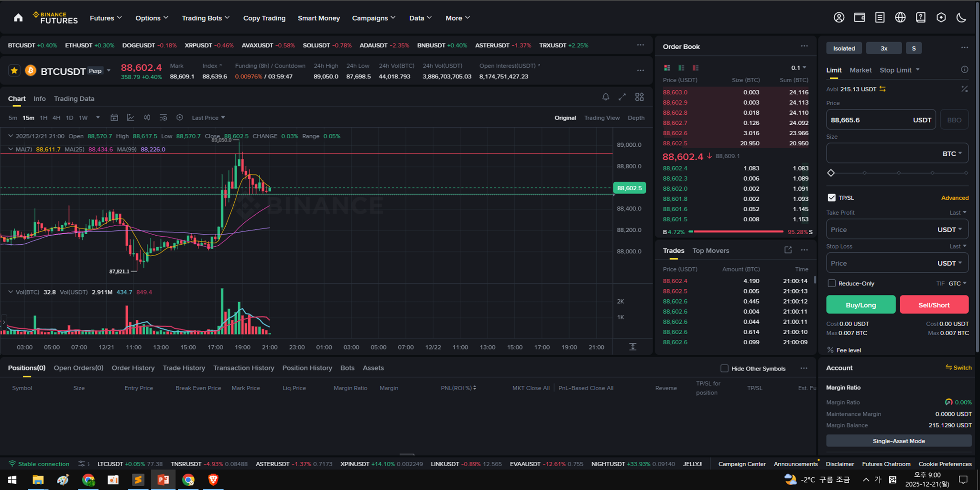Open the chart layout grid icon

(x=640, y=97)
